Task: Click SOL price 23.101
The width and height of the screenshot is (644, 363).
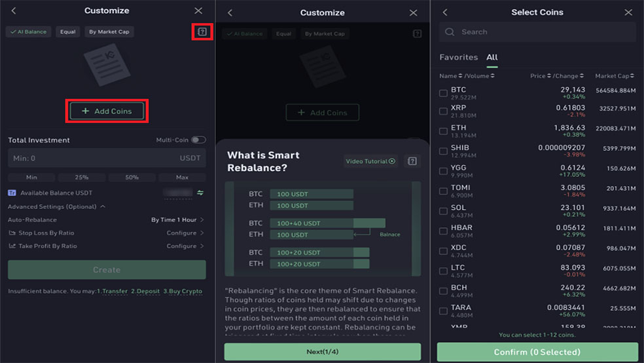Action: point(573,208)
